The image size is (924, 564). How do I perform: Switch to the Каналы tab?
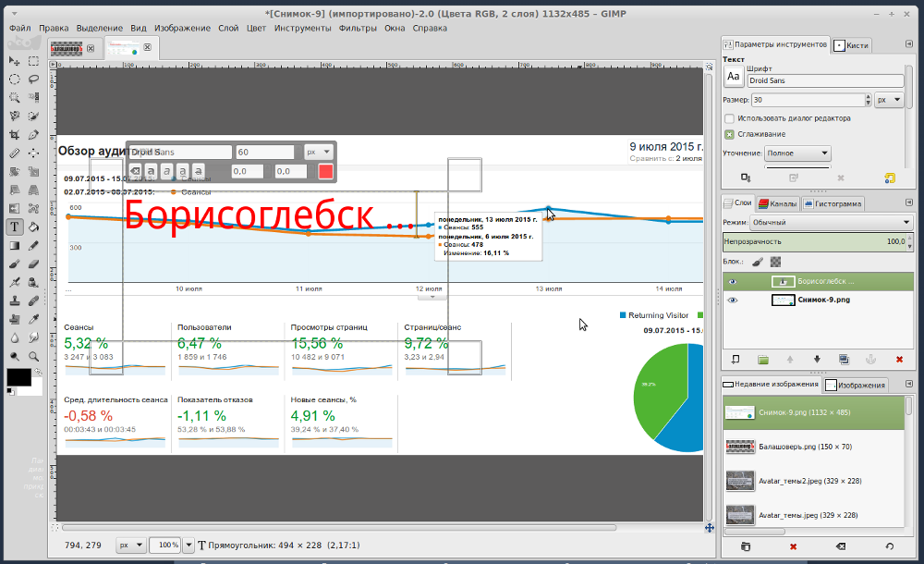[778, 203]
